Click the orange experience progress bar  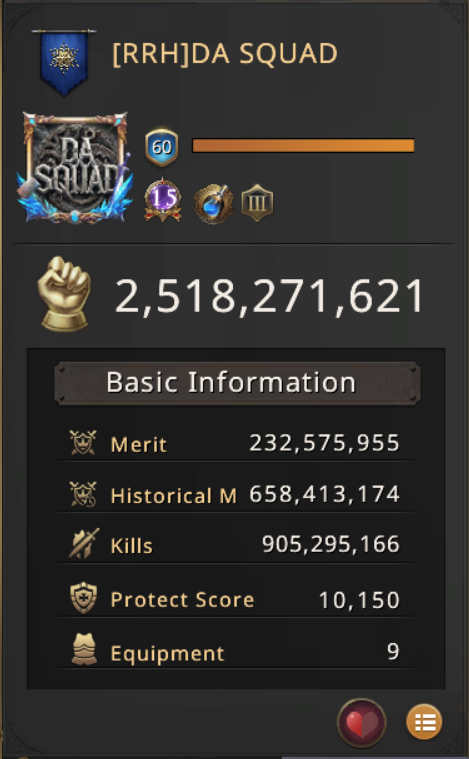(x=303, y=146)
